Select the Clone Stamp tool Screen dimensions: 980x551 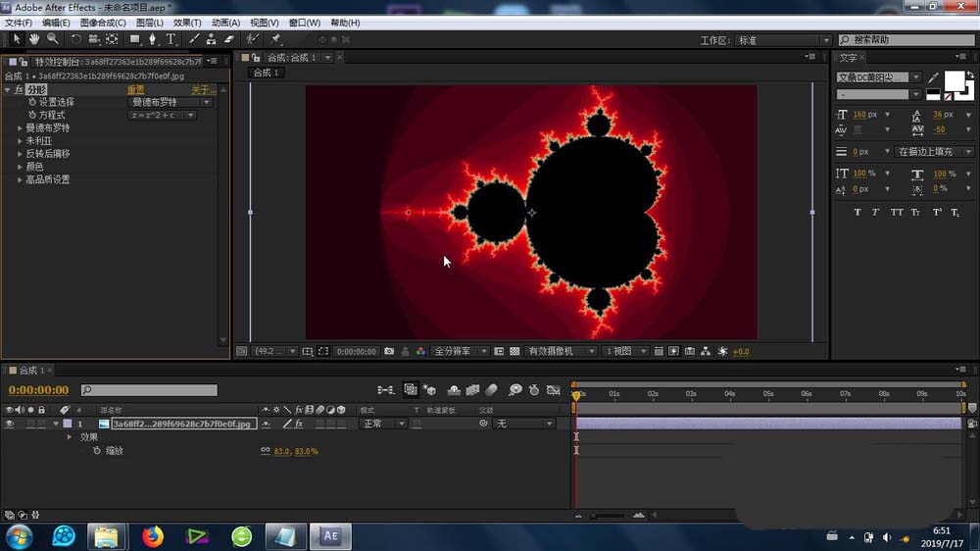coord(211,39)
